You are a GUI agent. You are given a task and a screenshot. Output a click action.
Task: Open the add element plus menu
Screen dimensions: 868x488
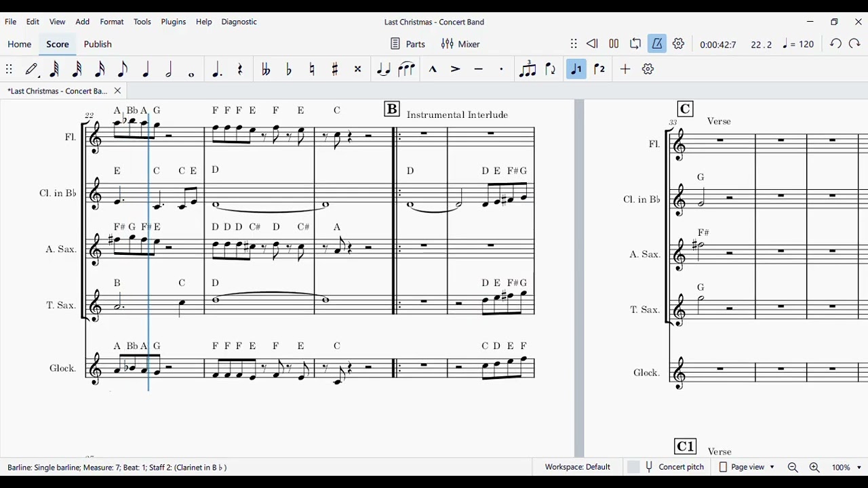pyautogui.click(x=625, y=69)
